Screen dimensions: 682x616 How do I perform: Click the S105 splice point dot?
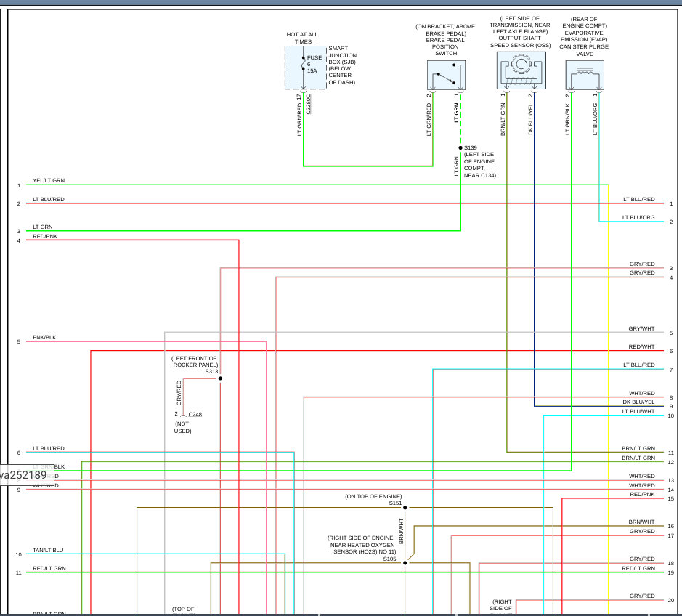[x=405, y=563]
